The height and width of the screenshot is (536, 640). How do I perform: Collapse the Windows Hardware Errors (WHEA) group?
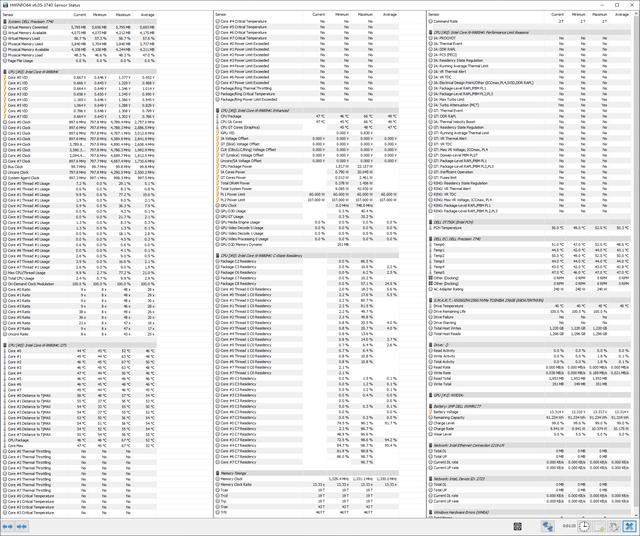point(529,512)
